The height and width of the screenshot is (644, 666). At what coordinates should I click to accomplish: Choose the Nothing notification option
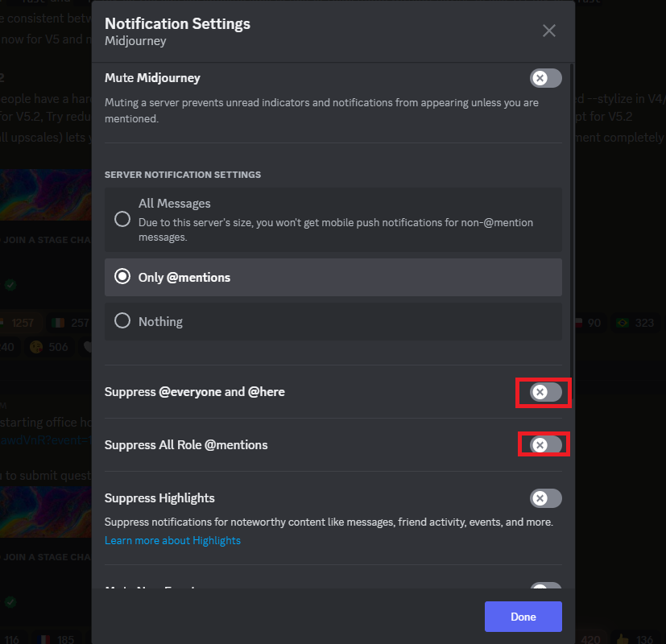[x=122, y=321]
